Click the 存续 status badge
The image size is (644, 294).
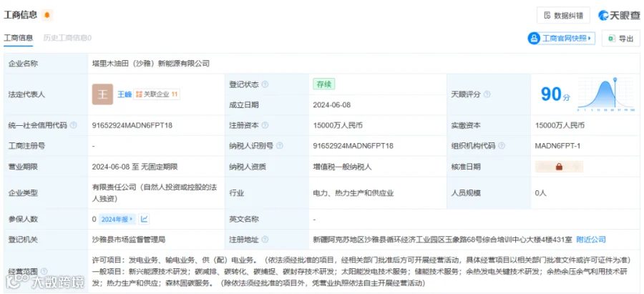click(x=323, y=84)
